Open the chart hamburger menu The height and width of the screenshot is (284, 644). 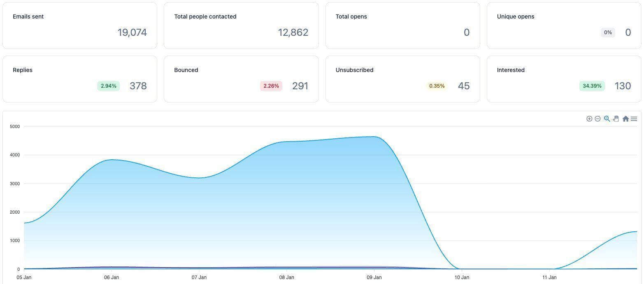pos(634,119)
